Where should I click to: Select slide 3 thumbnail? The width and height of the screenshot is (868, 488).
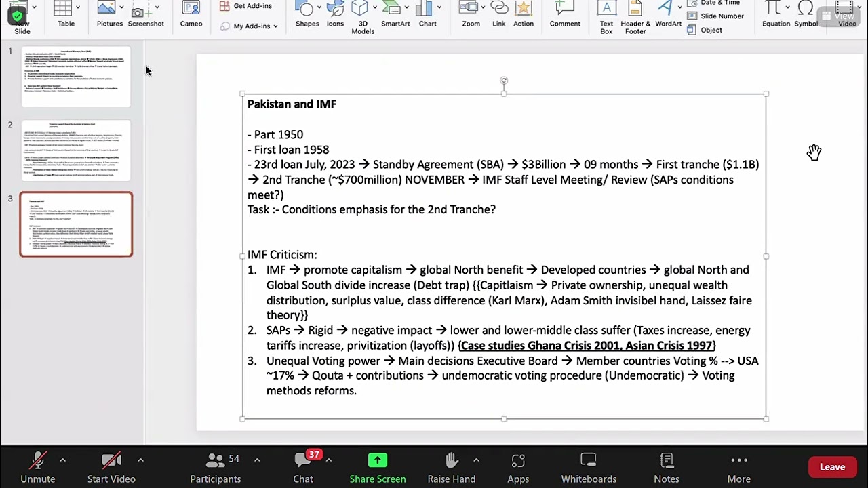click(x=76, y=224)
